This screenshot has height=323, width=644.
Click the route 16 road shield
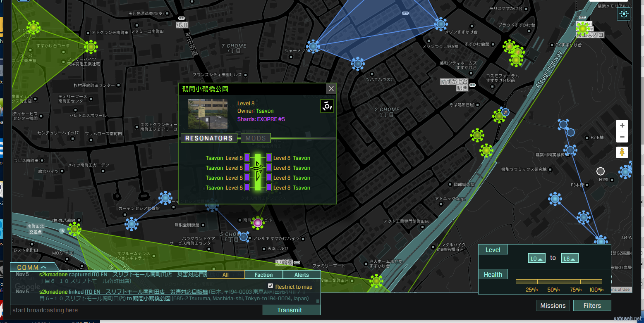tap(62, 231)
